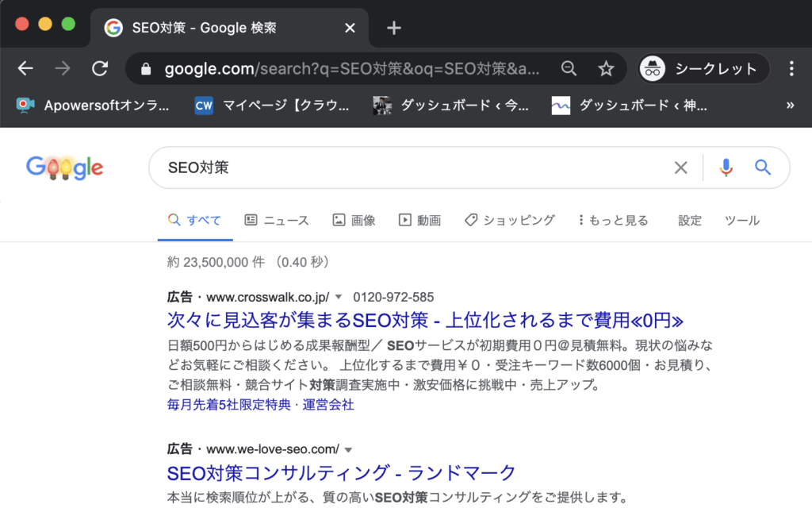Switch to the ニュース tab
Screen dimensions: 812x508
tap(277, 221)
